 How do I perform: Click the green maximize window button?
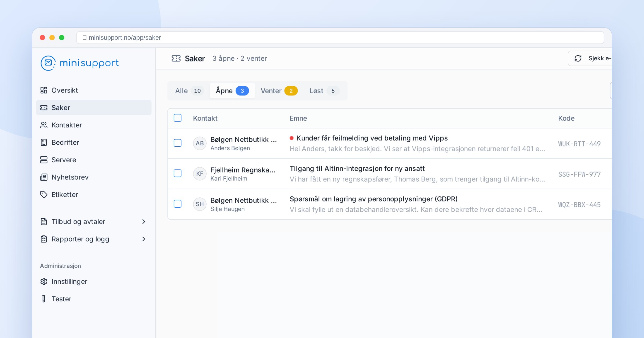click(62, 38)
